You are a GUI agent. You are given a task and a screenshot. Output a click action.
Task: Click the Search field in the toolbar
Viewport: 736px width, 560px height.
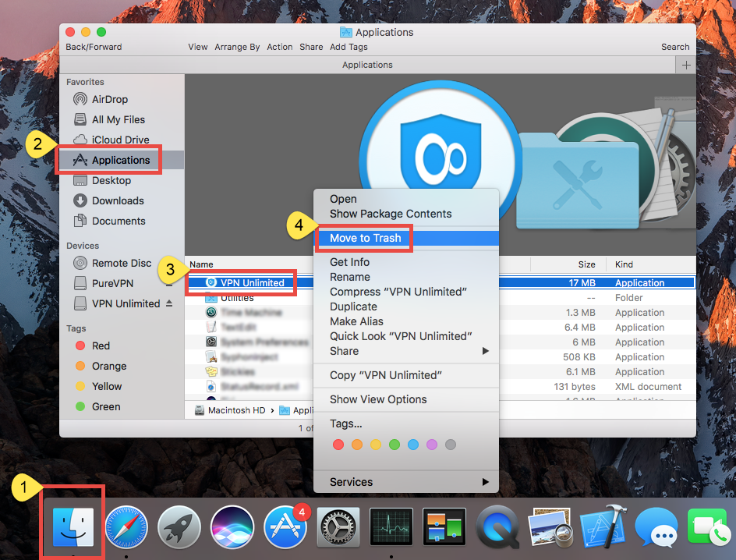coord(675,47)
